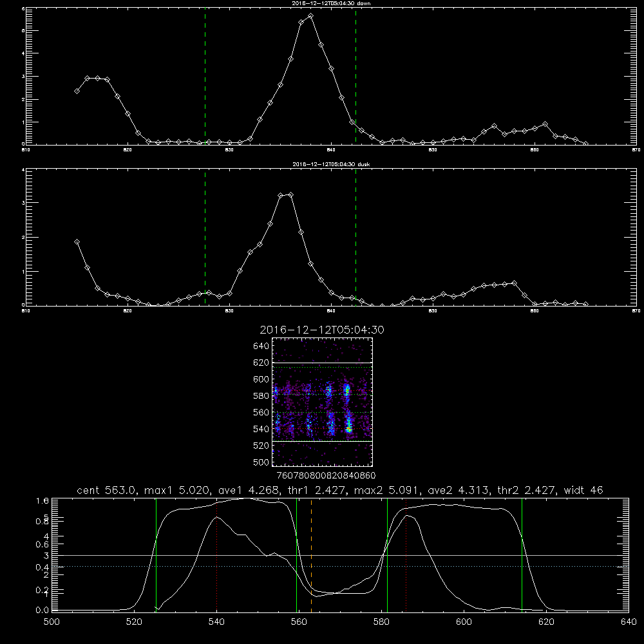Click the "max2 5.091" value
Screen dimensions: 644x644
(387, 490)
